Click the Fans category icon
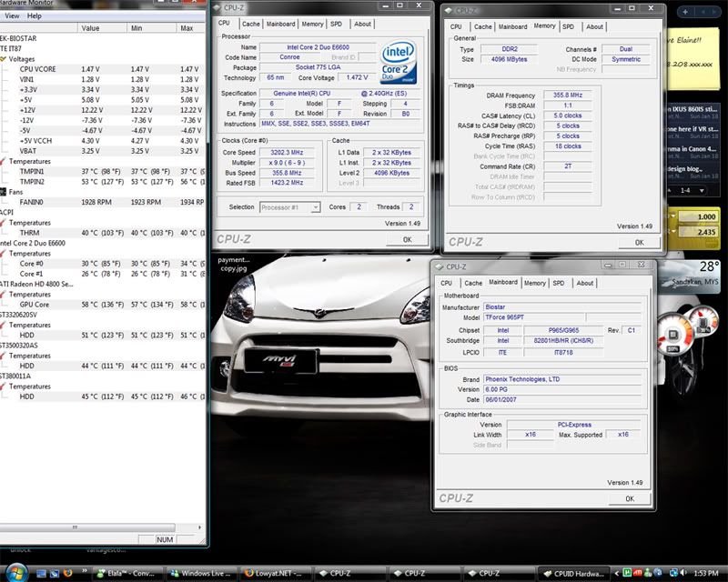728x582 pixels. point(3,192)
